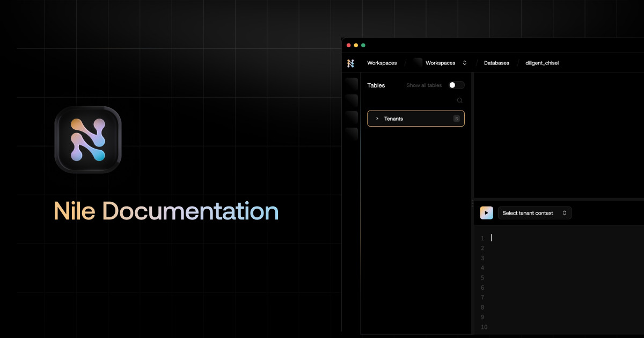The width and height of the screenshot is (644, 338).
Task: Click the green maximize window dot
Action: 363,45
